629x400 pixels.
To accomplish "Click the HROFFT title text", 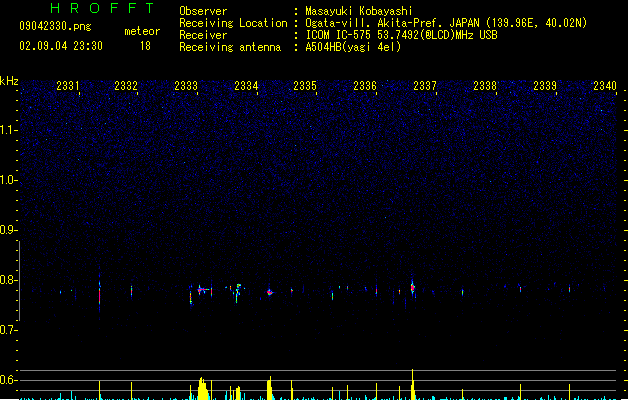I will tap(102, 8).
